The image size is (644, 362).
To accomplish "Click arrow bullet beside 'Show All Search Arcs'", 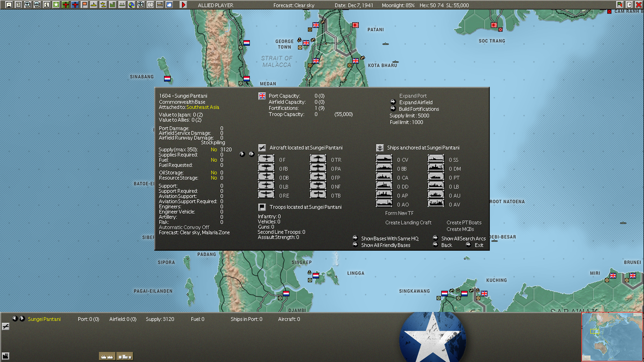I will coord(436,238).
